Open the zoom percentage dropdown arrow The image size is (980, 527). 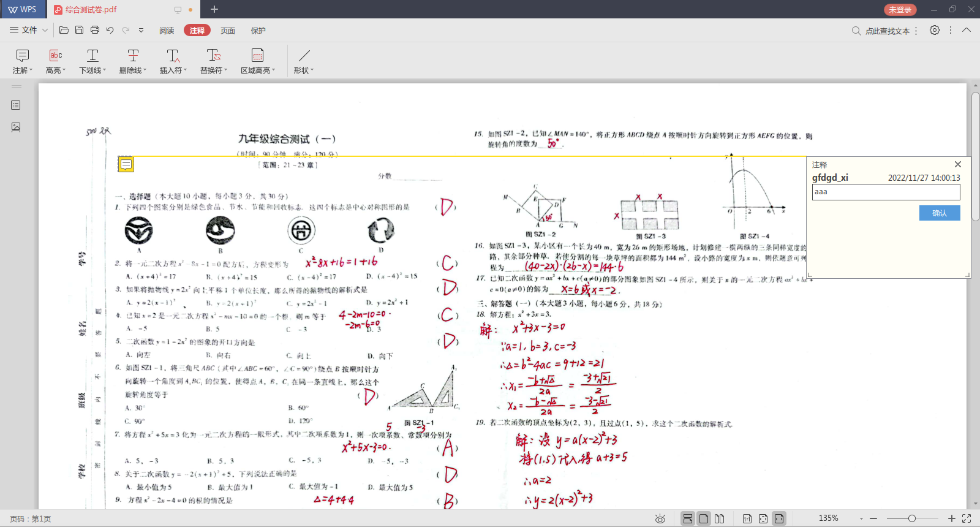coord(861,519)
